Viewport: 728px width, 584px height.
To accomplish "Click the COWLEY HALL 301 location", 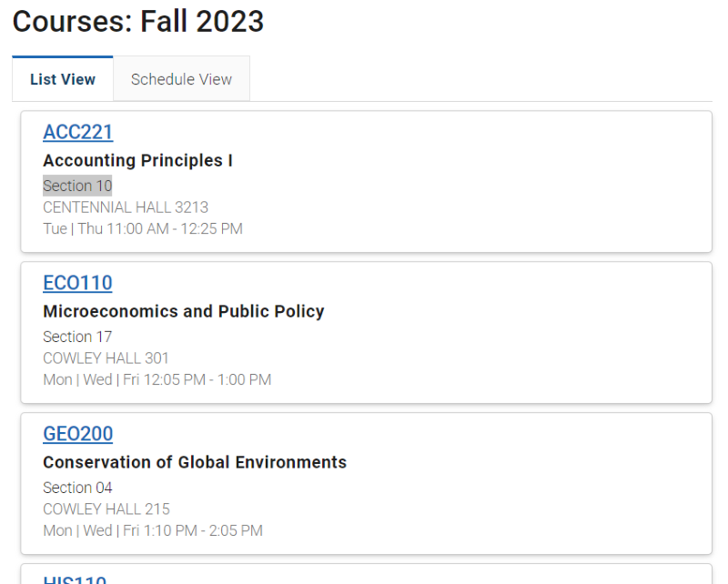I will tap(106, 357).
